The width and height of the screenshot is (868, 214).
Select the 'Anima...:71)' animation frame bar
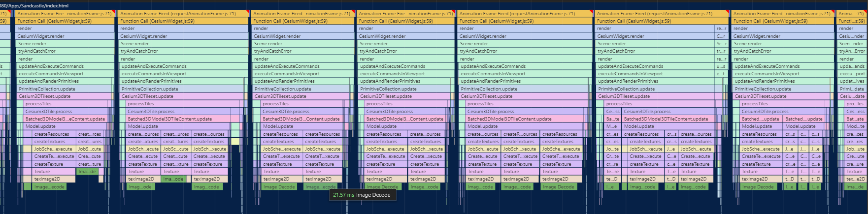(x=852, y=14)
